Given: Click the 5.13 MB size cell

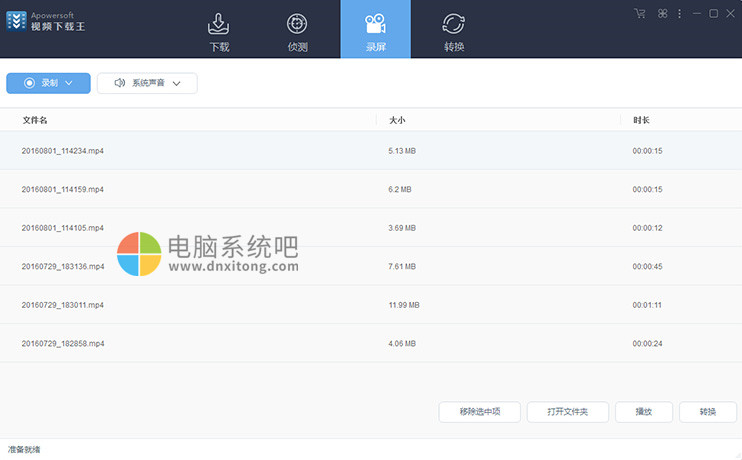Looking at the screenshot, I should [402, 151].
